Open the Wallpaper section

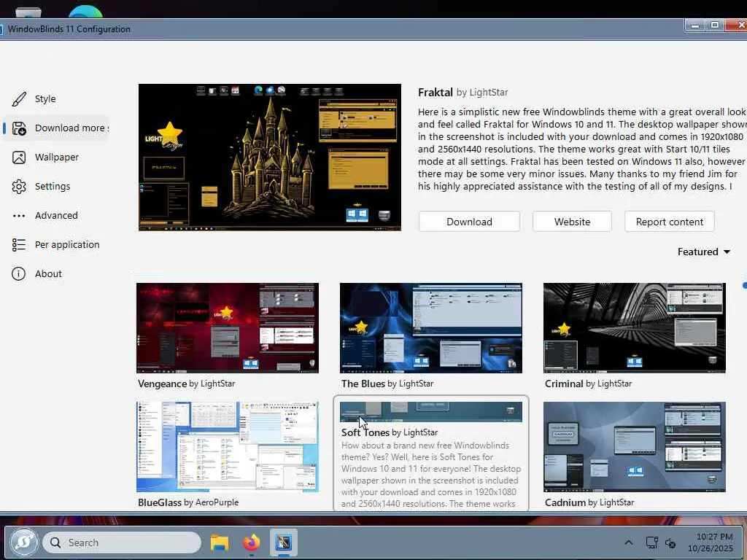[55, 157]
